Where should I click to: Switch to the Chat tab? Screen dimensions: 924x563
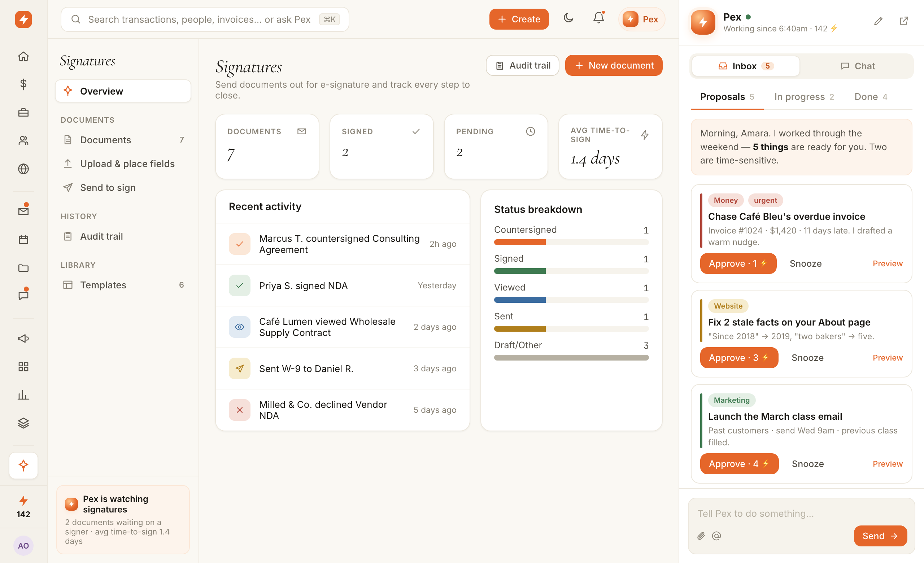tap(857, 66)
